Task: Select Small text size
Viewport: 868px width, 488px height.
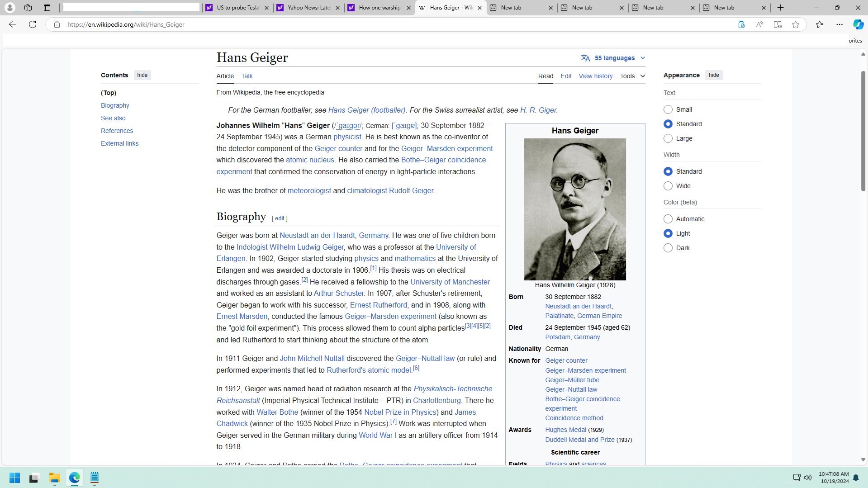Action: 668,109
